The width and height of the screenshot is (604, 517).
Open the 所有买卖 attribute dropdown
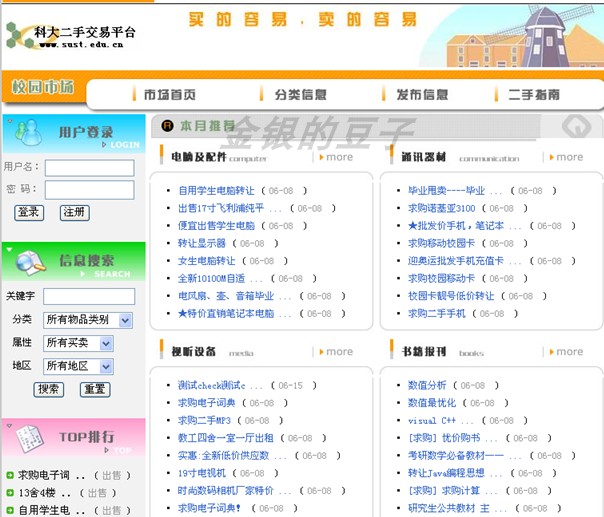click(79, 343)
